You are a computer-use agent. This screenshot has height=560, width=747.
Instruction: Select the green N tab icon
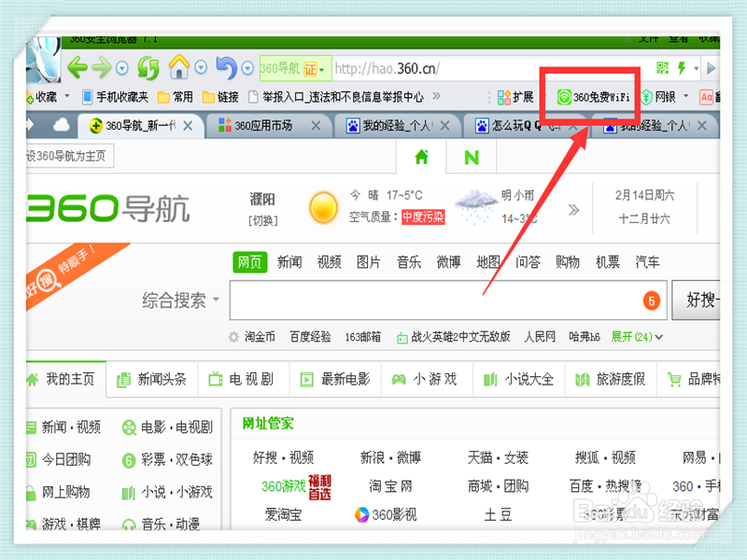tap(472, 157)
